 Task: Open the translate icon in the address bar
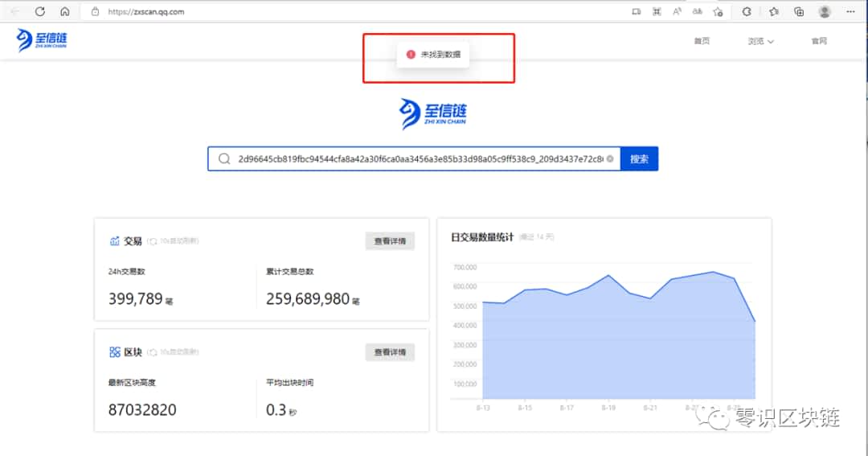coord(697,11)
